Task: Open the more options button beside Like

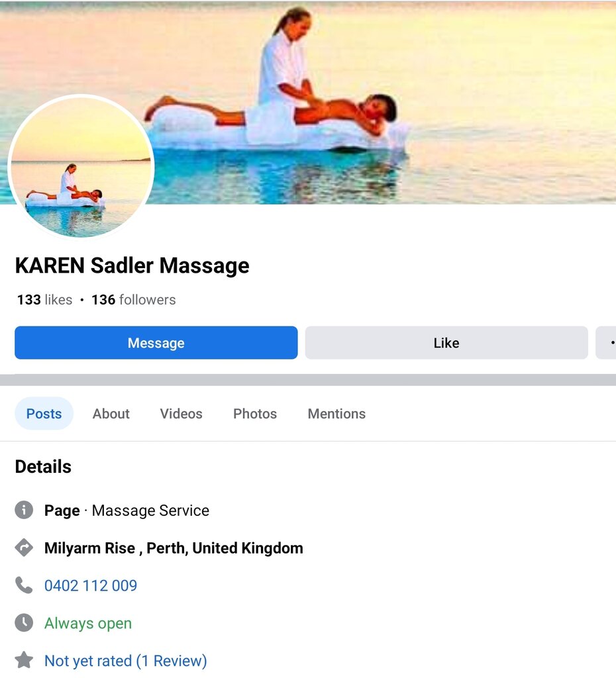Action: 607,342
